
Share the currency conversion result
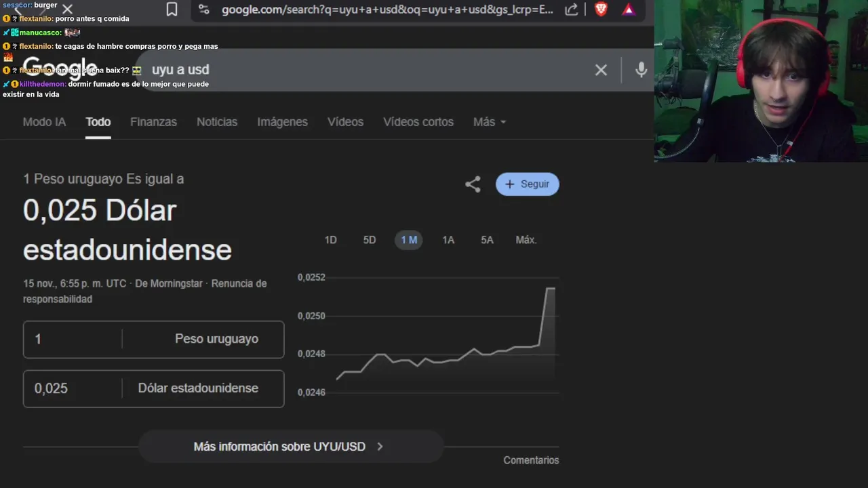(x=473, y=184)
